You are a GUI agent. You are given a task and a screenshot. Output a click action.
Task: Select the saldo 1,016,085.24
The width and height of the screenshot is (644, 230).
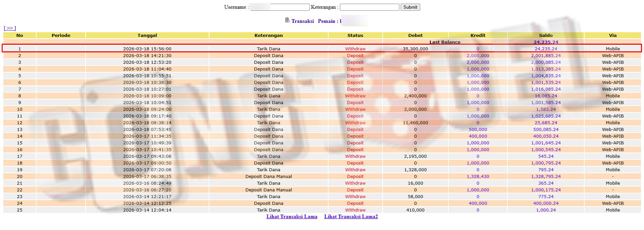(x=546, y=89)
